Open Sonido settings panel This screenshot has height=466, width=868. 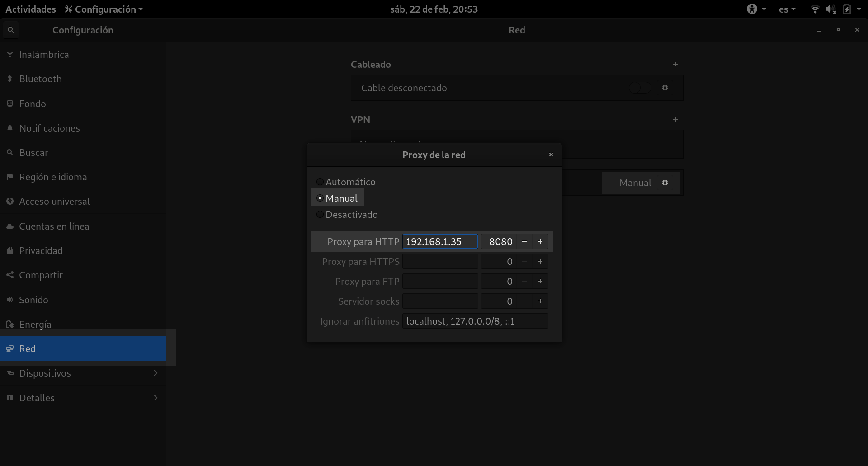click(83, 300)
